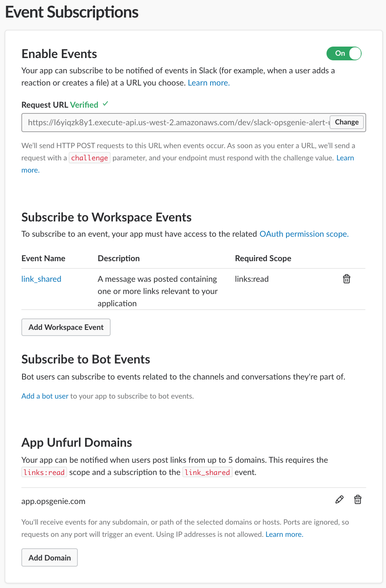Screen dimensions: 386x588
Task: Click link_shared code tag in App Unfurl Domains
Action: [207, 472]
